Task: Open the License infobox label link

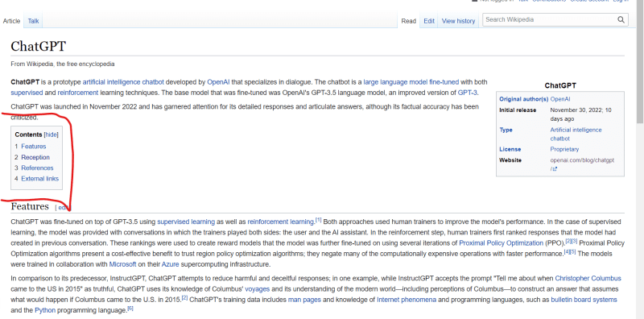Action: [x=510, y=149]
